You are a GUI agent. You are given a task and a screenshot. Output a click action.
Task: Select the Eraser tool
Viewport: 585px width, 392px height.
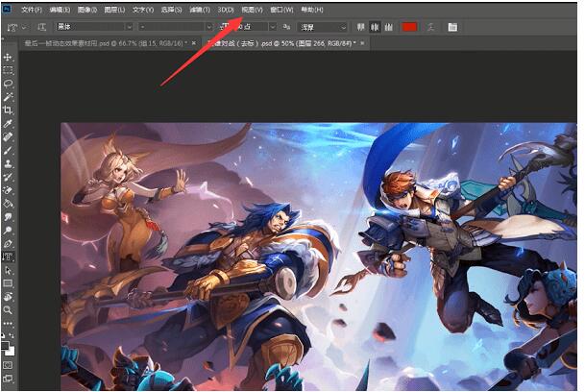pos(8,190)
